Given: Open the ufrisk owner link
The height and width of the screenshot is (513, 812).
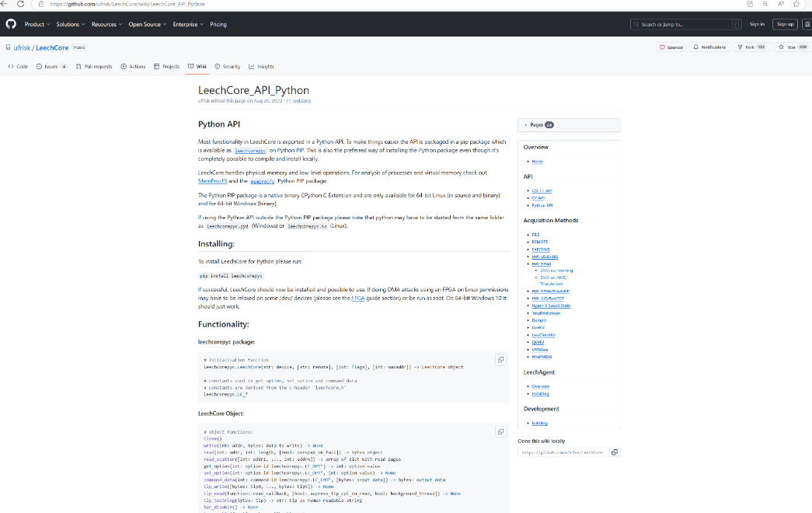Looking at the screenshot, I should [x=22, y=47].
